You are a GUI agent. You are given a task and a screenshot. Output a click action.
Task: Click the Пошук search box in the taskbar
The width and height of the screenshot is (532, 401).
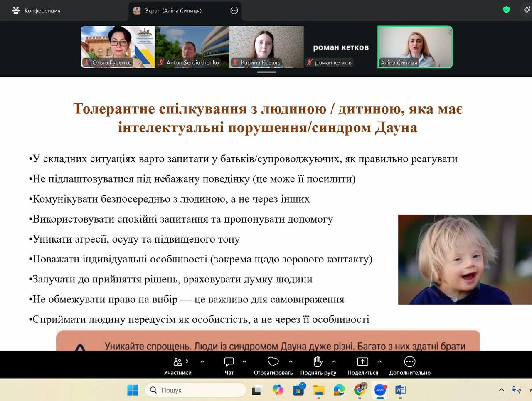point(195,390)
